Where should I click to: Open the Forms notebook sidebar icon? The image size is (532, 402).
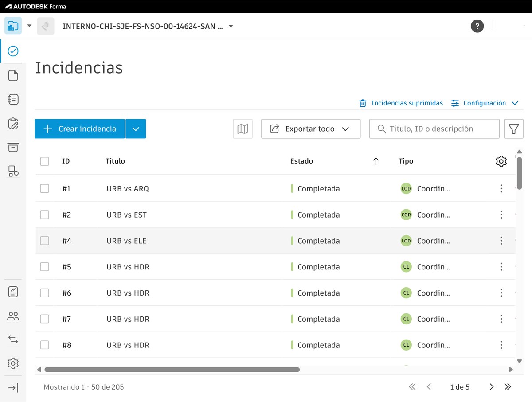(x=13, y=99)
